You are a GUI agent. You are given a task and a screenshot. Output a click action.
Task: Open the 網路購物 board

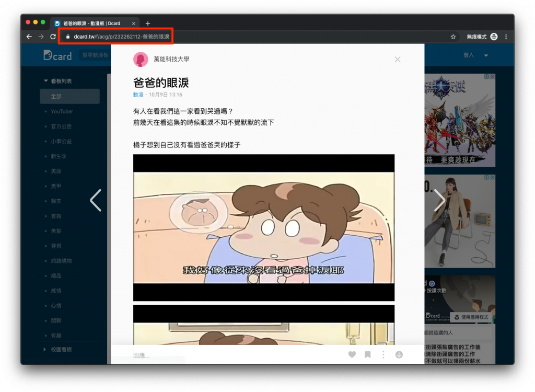click(x=61, y=261)
